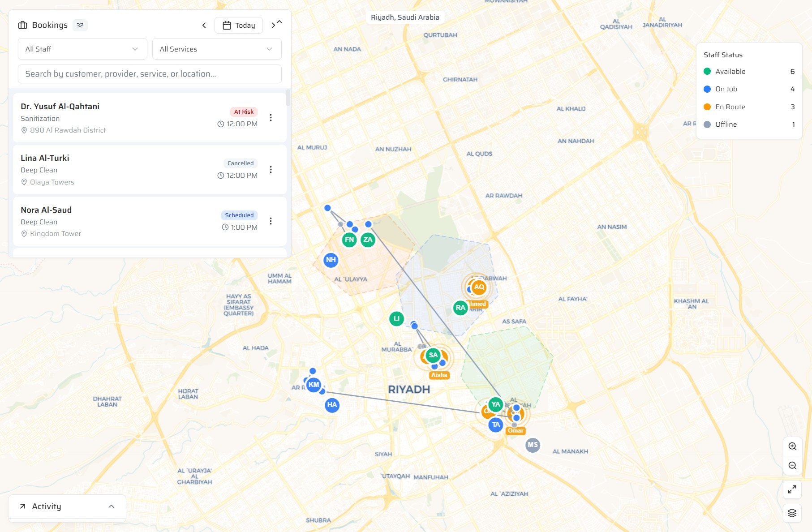Select the HA staff marker
This screenshot has height=532, width=812.
332,405
